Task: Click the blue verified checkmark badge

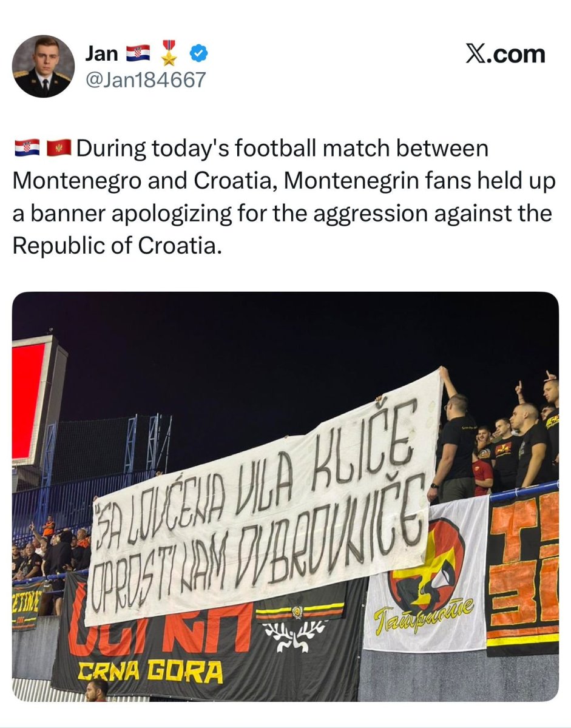Action: click(x=198, y=54)
